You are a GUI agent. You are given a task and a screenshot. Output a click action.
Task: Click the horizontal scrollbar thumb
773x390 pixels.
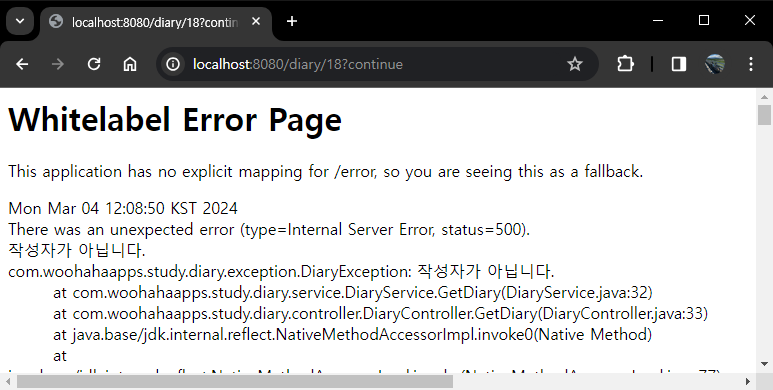pyautogui.click(x=235, y=381)
